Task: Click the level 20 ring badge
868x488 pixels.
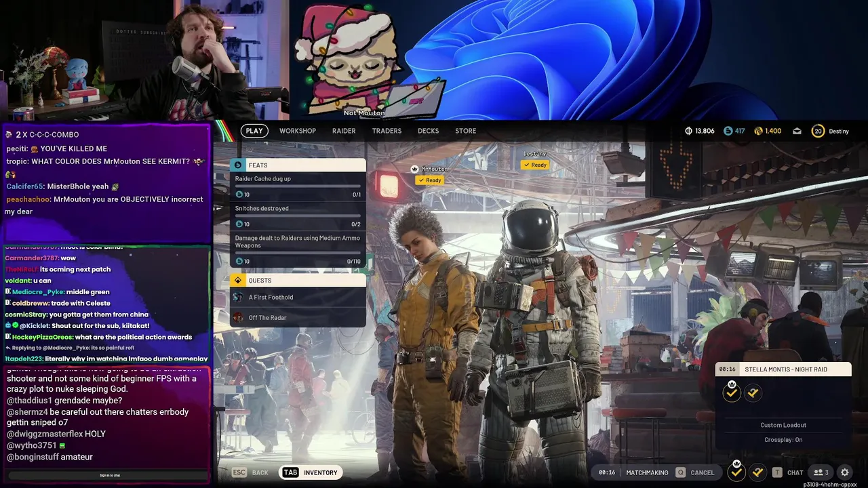Action: (x=818, y=131)
